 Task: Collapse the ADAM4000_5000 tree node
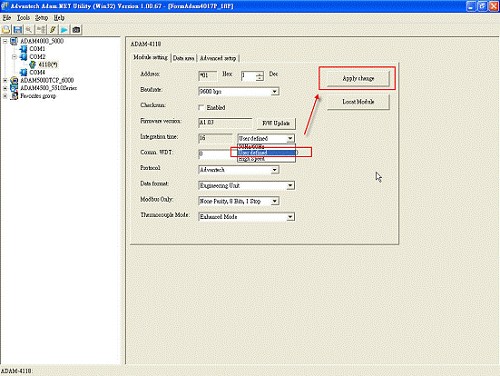[5, 41]
